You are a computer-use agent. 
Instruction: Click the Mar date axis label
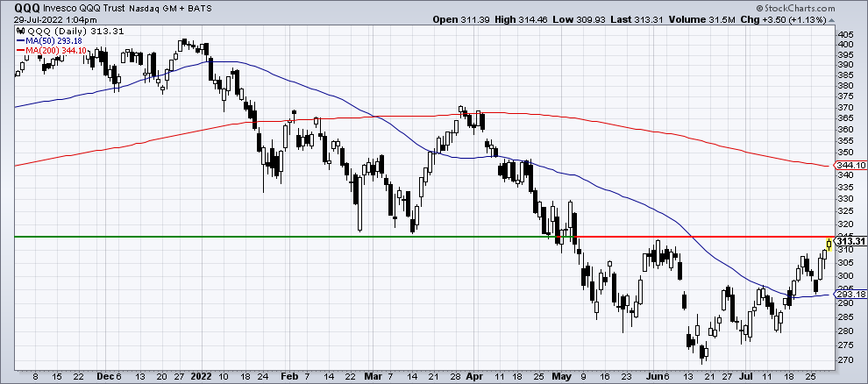[374, 376]
